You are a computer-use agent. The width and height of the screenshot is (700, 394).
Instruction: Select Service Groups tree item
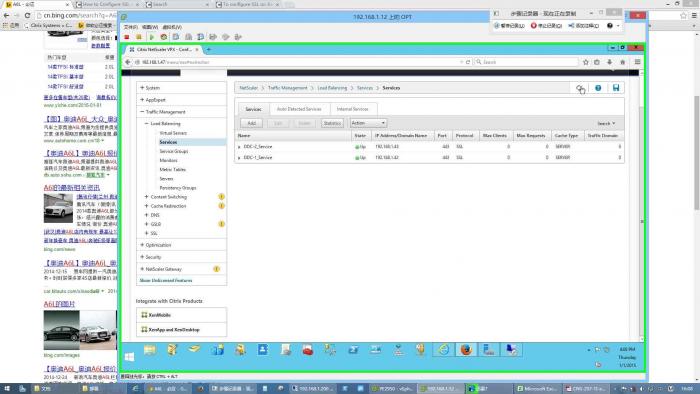(174, 151)
